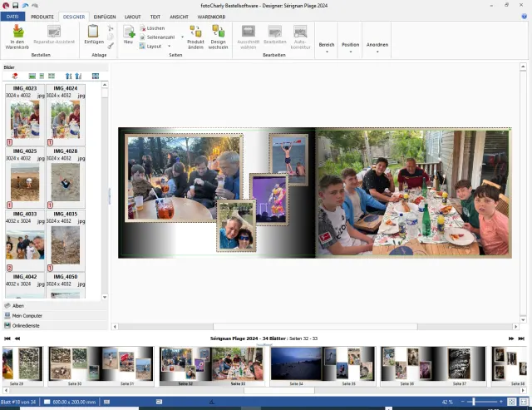The image size is (532, 410).
Task: Switch to the EINFÜGEN ribbon tab
Action: (x=105, y=16)
